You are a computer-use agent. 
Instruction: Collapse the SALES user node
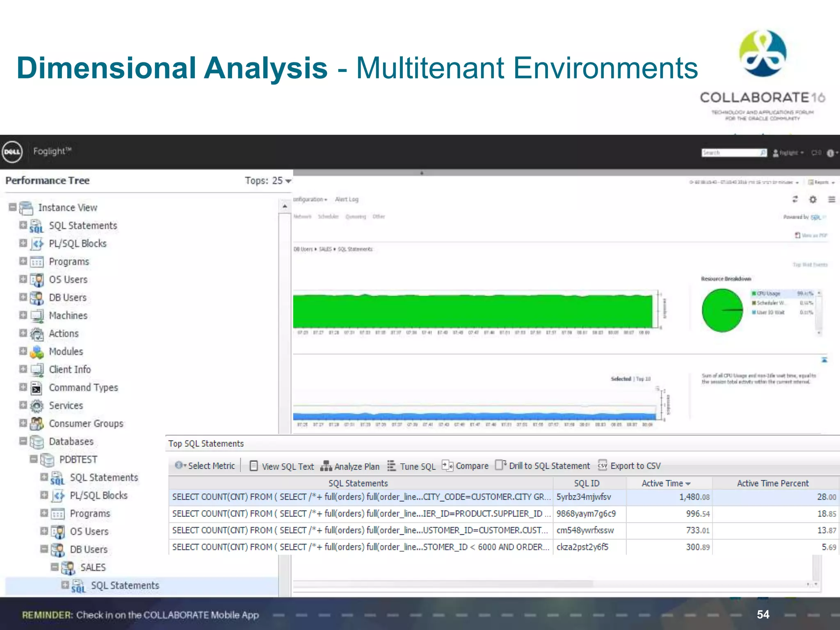tap(55, 567)
